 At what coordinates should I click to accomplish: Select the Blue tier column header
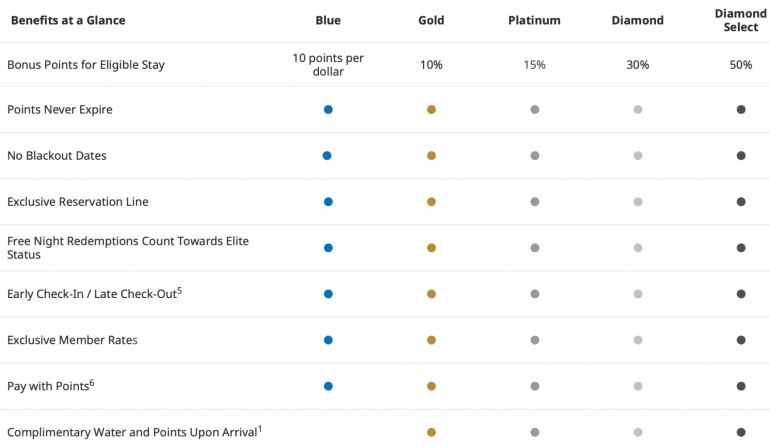coord(328,21)
